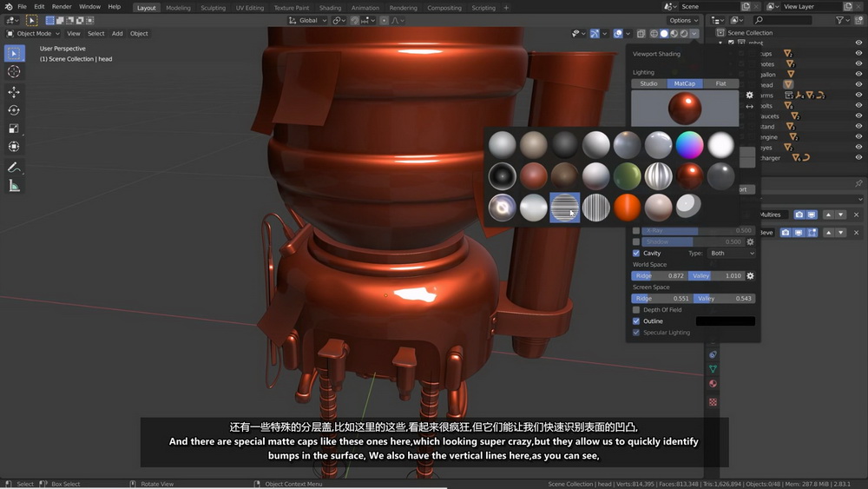
Task: Select the Scale tool
Action: pos(14,129)
